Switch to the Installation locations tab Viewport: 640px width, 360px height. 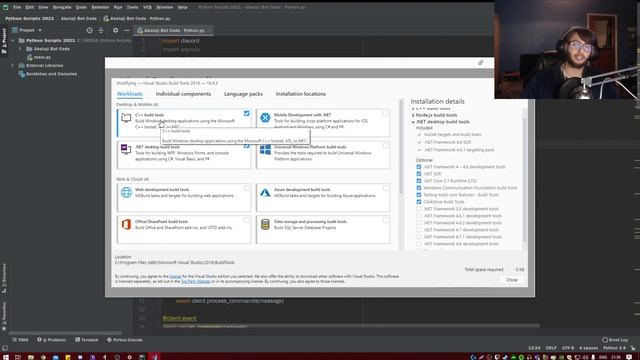tap(301, 94)
